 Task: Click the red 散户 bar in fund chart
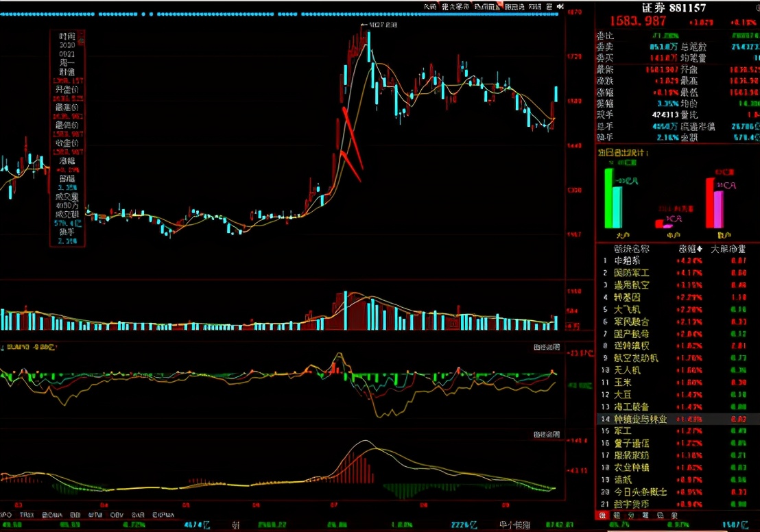(710, 203)
